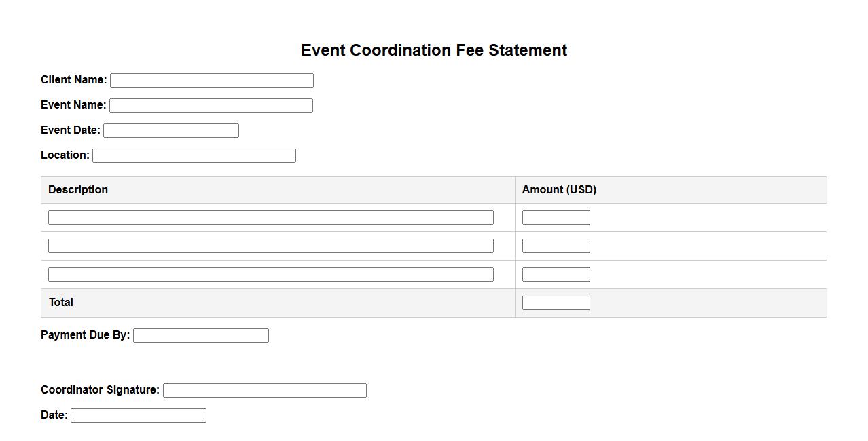Click the second row Description field
The height and width of the screenshot is (441, 868).
point(270,246)
